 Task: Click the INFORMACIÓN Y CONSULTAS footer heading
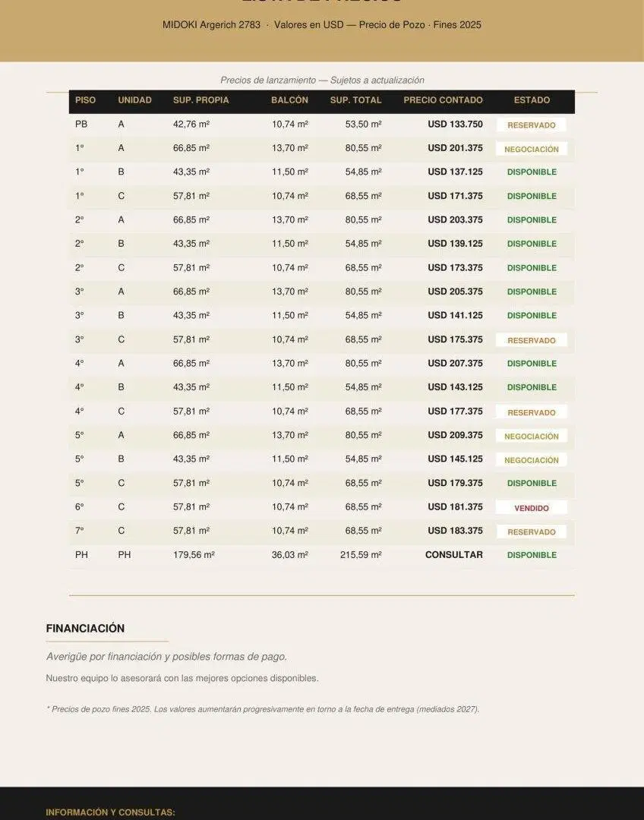tap(110, 812)
